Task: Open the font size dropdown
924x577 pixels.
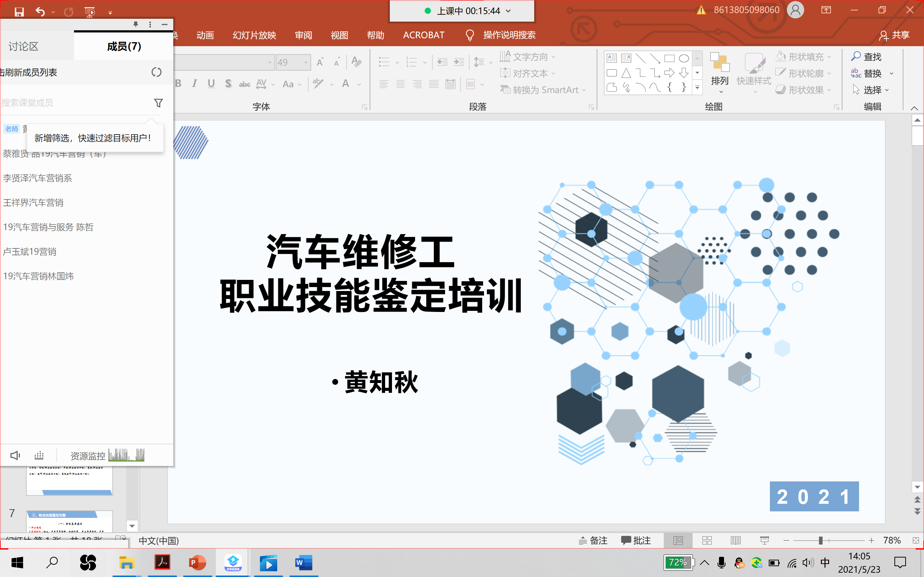Action: point(306,62)
